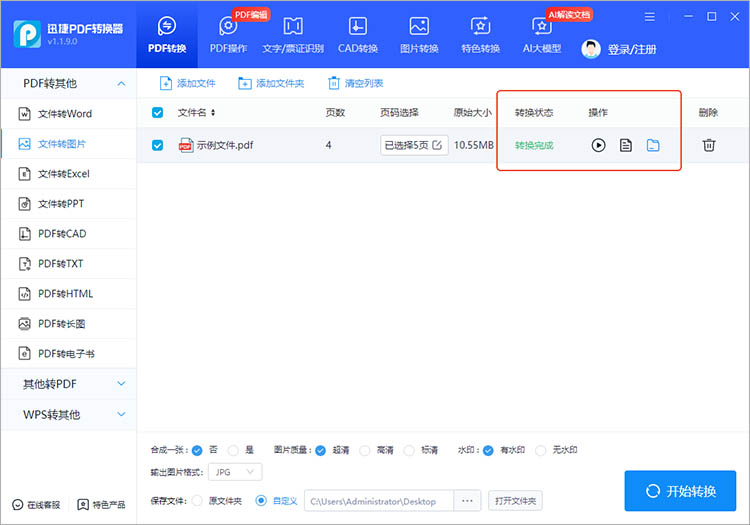Switch to the PDF操作 tab
750x525 pixels.
click(x=228, y=34)
